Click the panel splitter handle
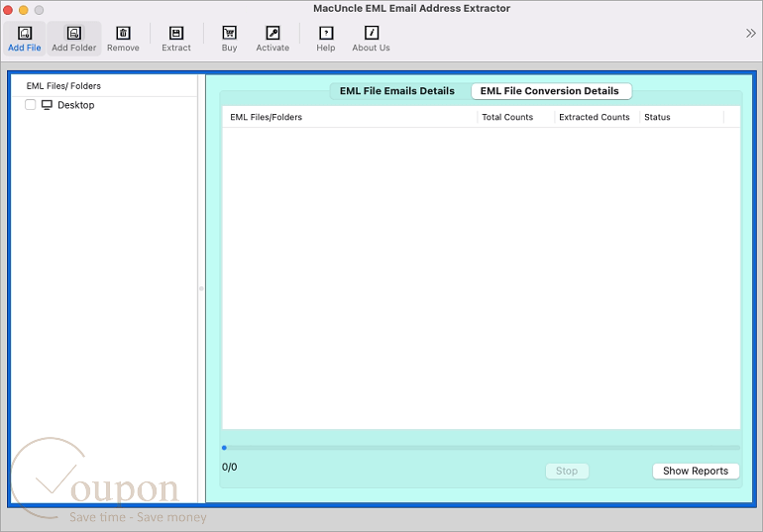Image resolution: width=763 pixels, height=532 pixels. [201, 288]
